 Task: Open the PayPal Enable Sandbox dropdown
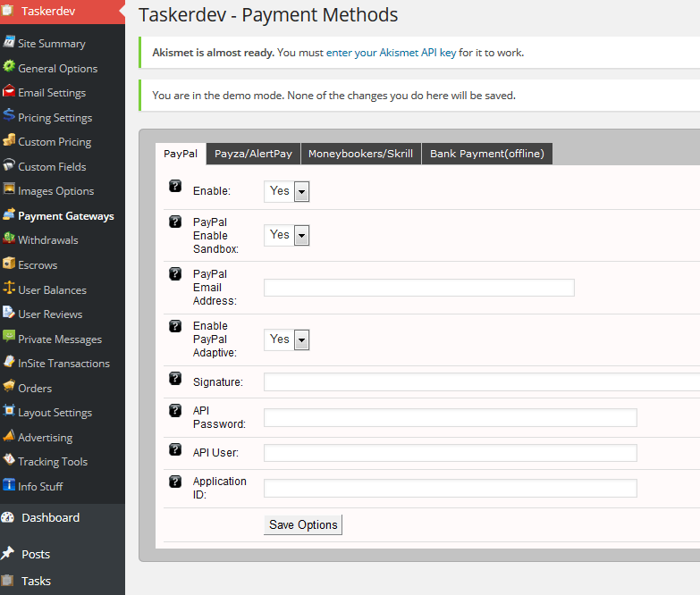[287, 235]
